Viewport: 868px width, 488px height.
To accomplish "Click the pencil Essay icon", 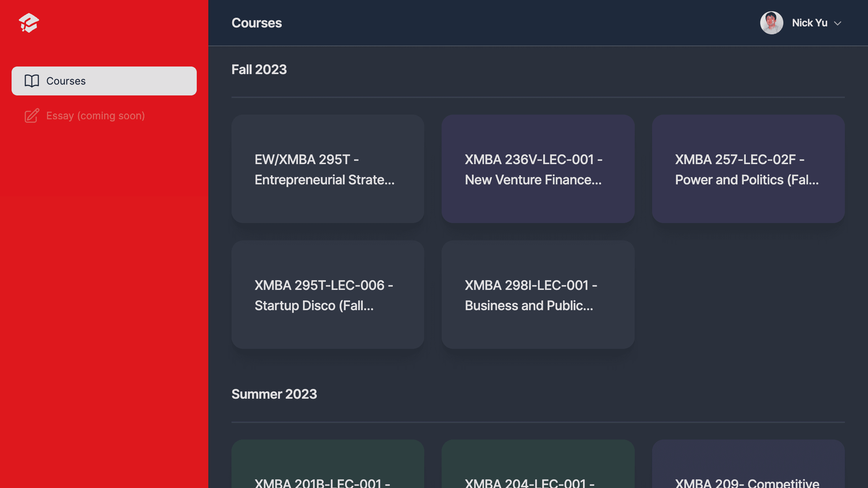I will point(32,116).
